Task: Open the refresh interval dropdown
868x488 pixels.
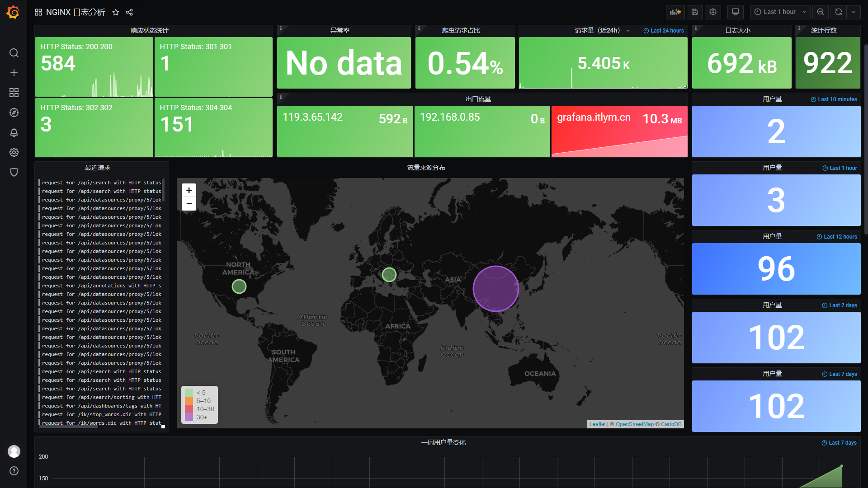Action: [x=854, y=12]
